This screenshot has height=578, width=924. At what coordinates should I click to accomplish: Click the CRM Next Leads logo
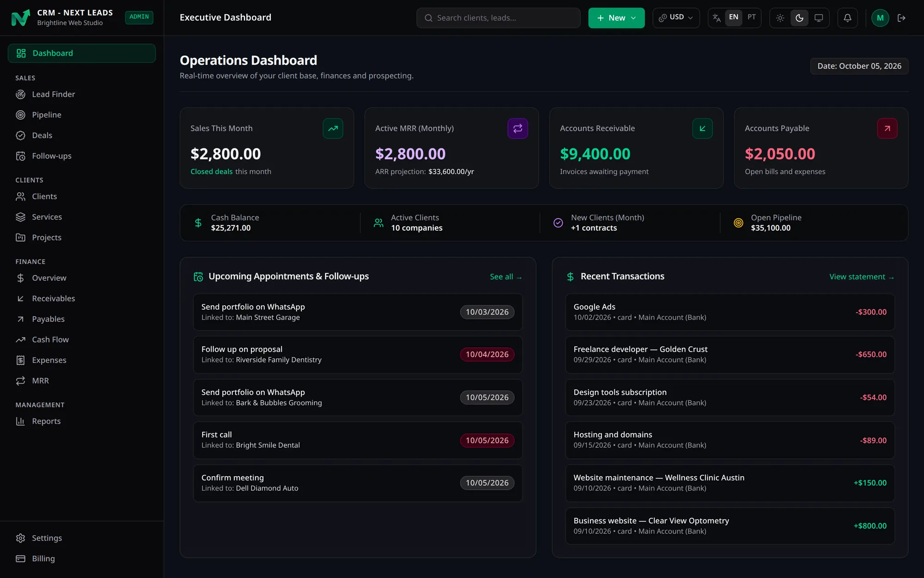tap(20, 18)
